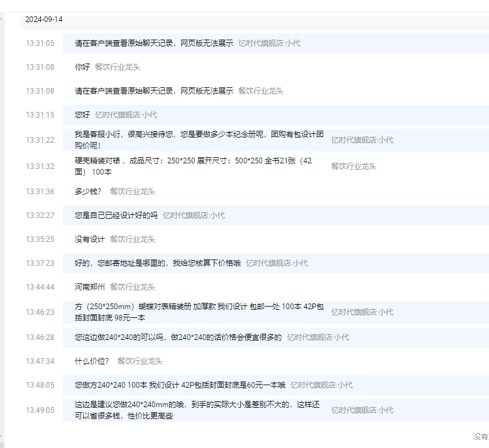Select the message '河南郑州'
This screenshot has width=489, height=448.
[90, 287]
